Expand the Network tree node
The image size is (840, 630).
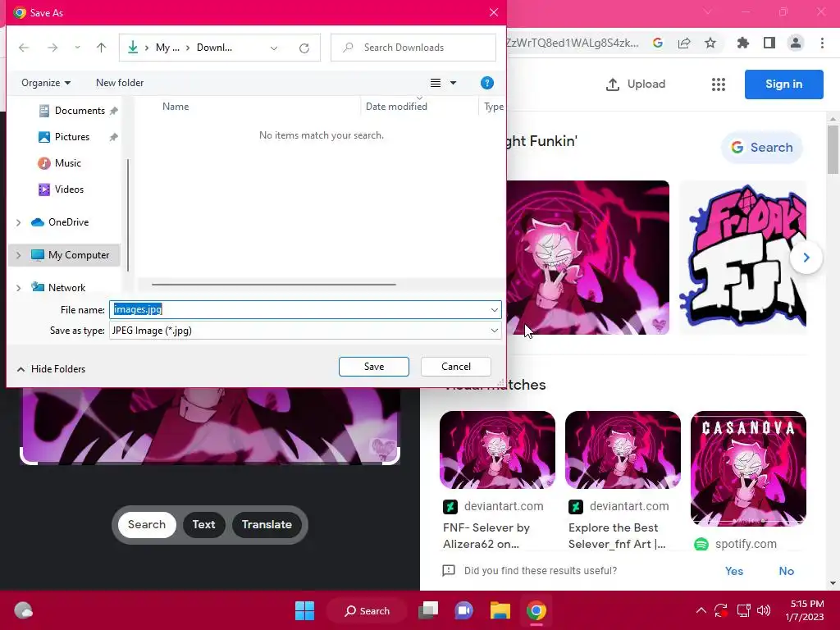[x=19, y=288]
